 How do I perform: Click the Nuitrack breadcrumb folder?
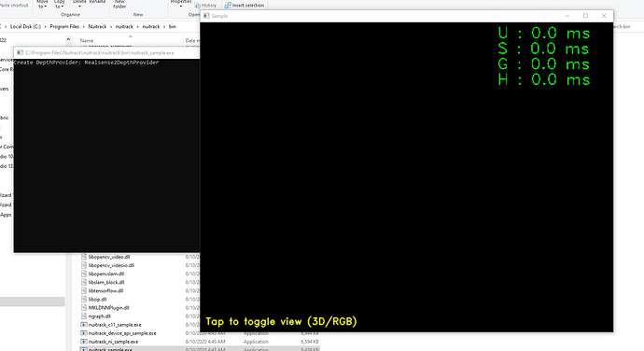tap(97, 26)
